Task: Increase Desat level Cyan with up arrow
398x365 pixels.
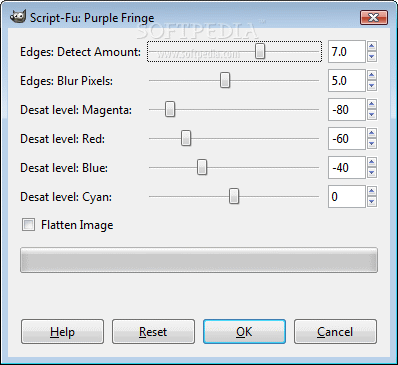Action: (372, 191)
